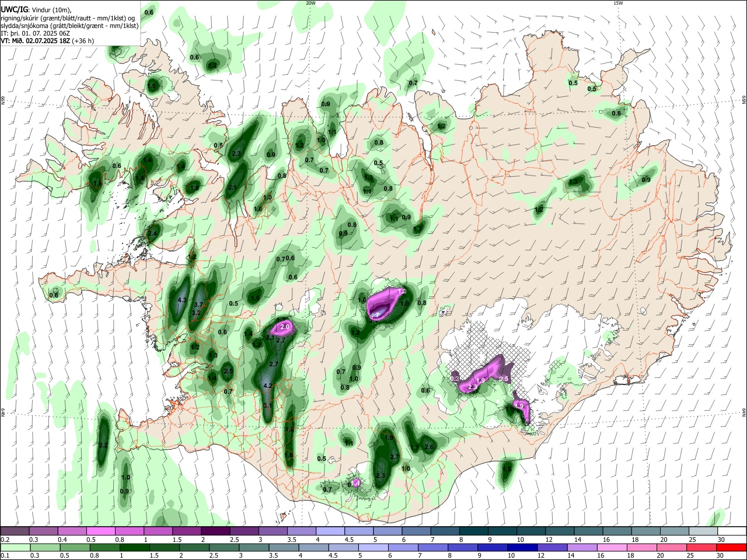Screen dimensions: 747x560
Task: Click the 'UWC/IG: Vindur (10m)' title line
Action: coord(36,10)
